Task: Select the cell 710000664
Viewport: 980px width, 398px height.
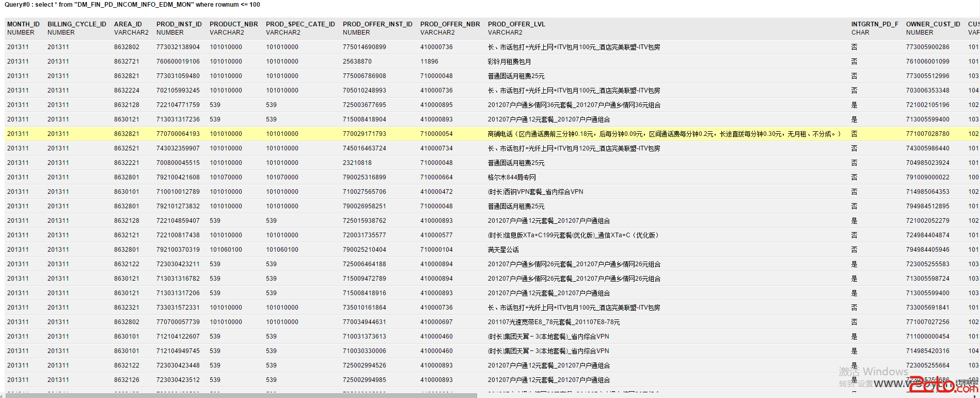Action: click(x=436, y=177)
